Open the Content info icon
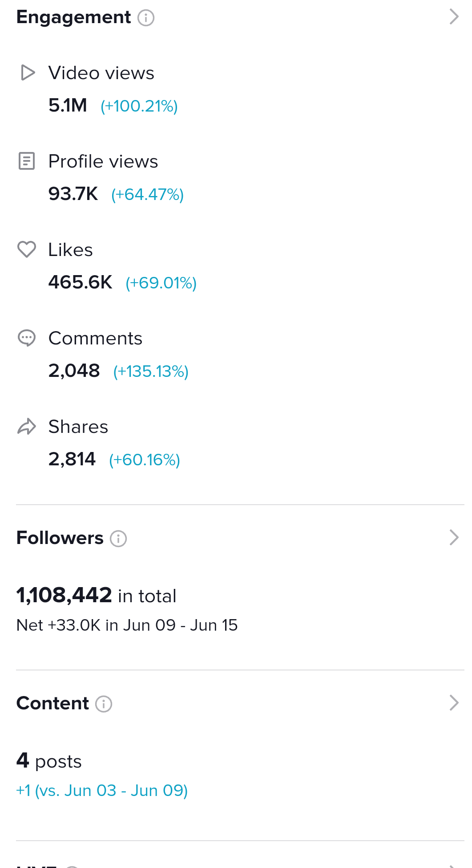 pos(104,704)
